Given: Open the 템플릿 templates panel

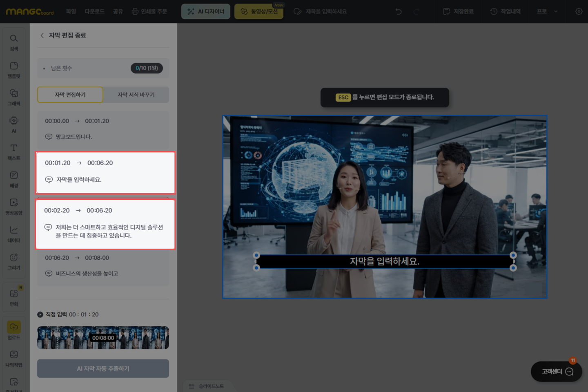Looking at the screenshot, I should point(14,69).
